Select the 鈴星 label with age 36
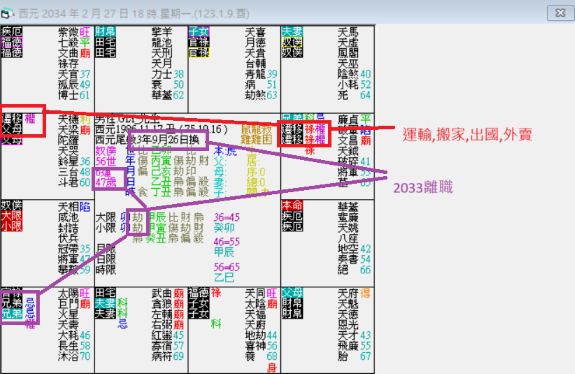Screen dimensions: 575x374 pos(74,162)
